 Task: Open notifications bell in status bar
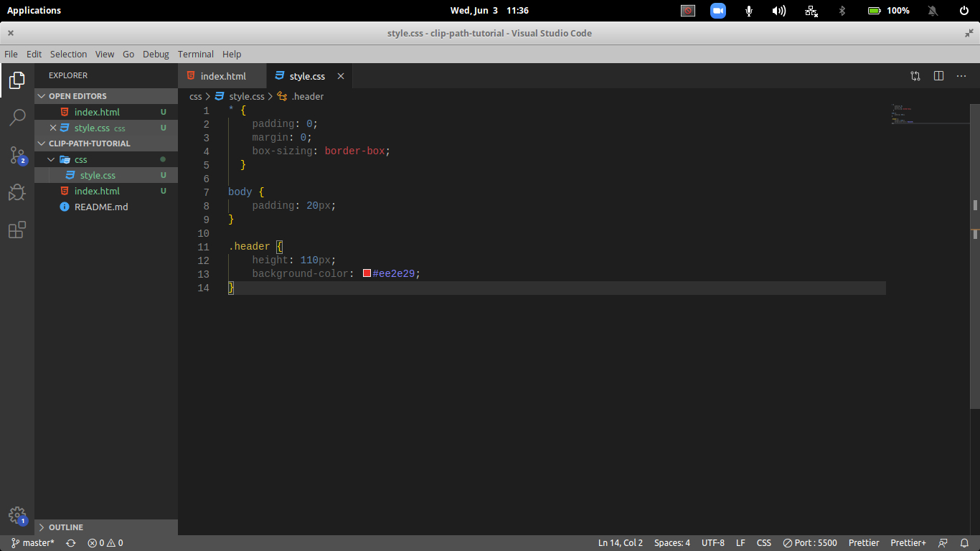pyautogui.click(x=964, y=543)
